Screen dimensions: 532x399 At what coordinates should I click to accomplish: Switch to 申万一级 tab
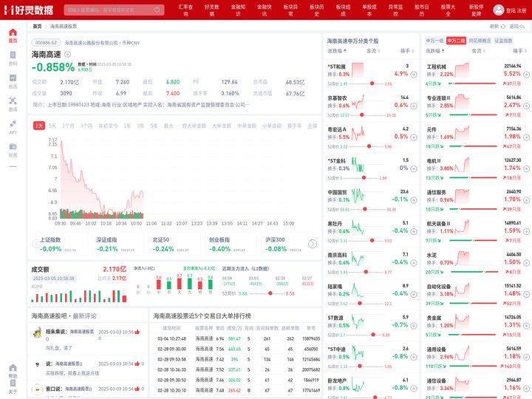pyautogui.click(x=434, y=41)
